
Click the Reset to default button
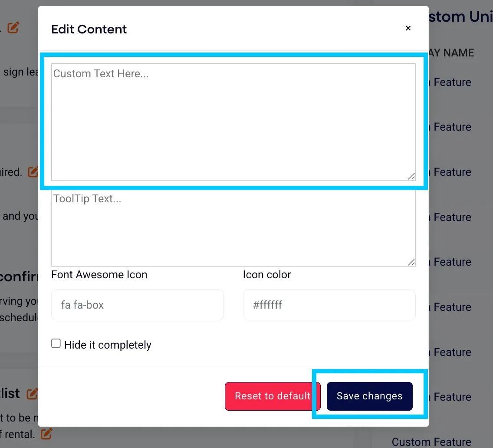(273, 396)
